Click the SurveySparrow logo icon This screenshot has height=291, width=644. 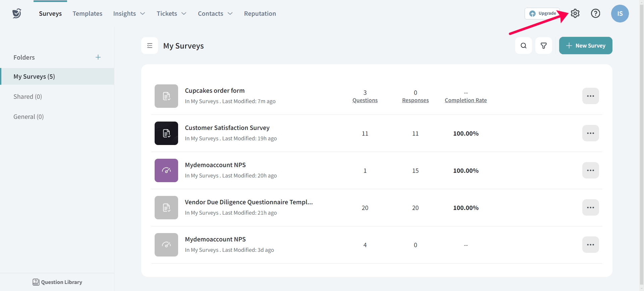[17, 13]
